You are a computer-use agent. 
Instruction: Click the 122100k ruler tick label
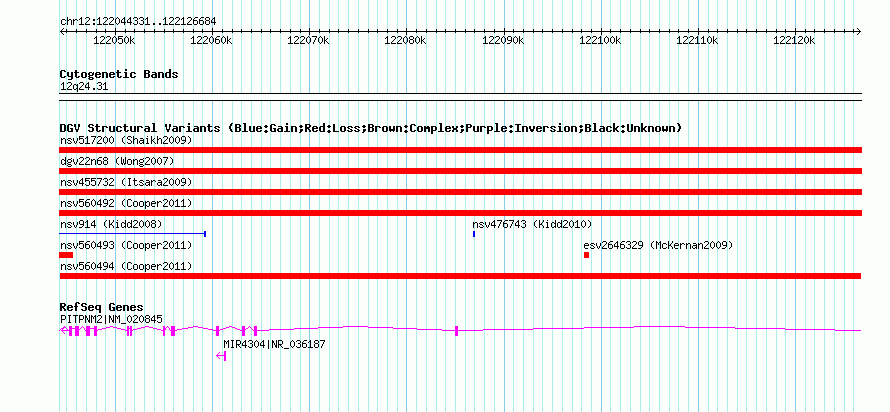coord(599,41)
